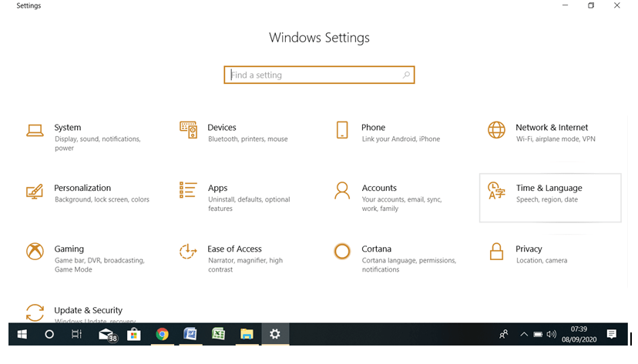Open the Phone icon

click(x=342, y=130)
